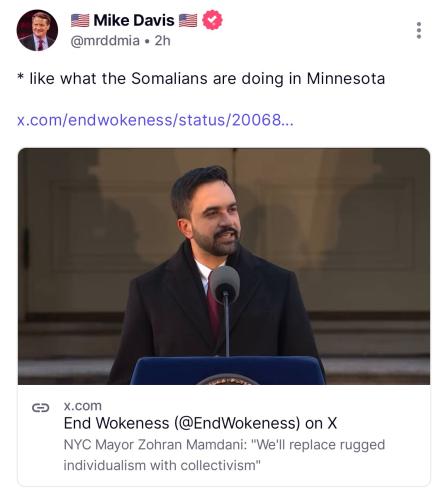This screenshot has height=500, width=448.
Task: Open the link preview image thumbnail
Action: [x=224, y=266]
